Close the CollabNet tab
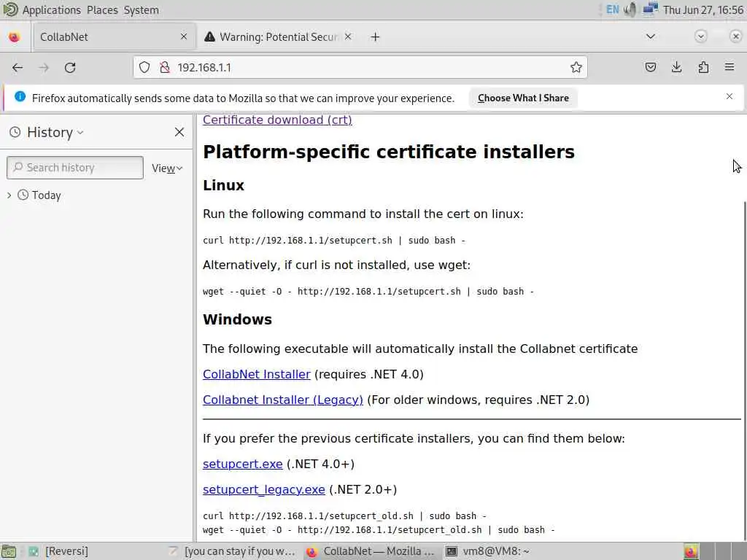Screen dimensions: 747x560 pos(184,36)
